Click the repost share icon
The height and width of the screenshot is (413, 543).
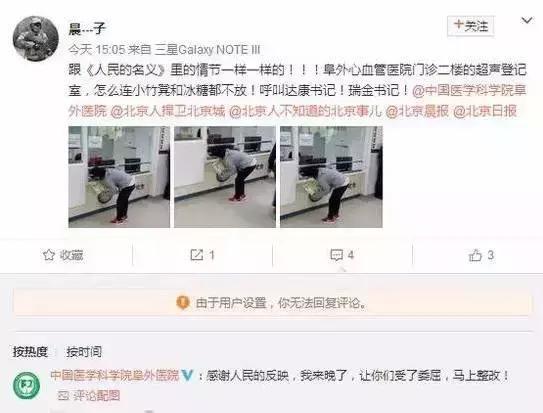pyautogui.click(x=196, y=255)
